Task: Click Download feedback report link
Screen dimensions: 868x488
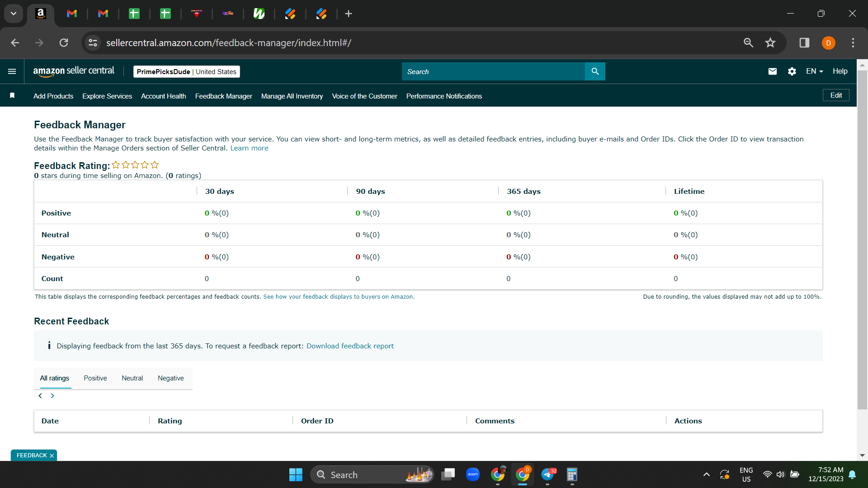Action: click(x=350, y=346)
